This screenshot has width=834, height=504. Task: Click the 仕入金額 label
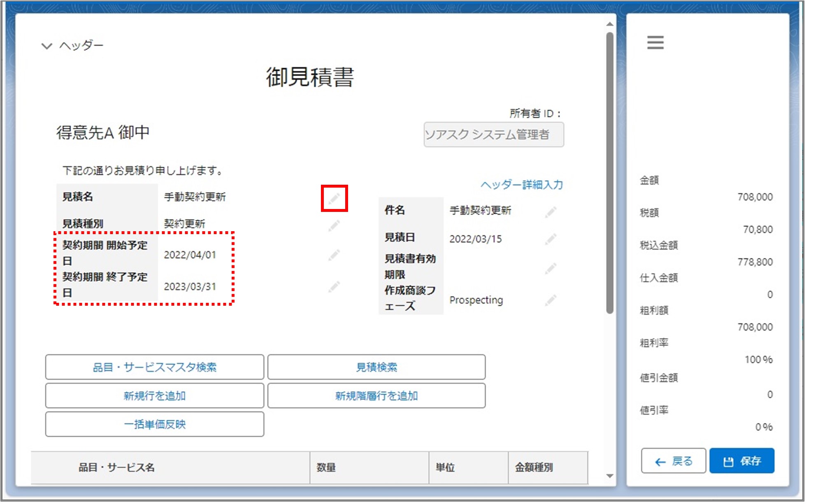click(x=659, y=278)
